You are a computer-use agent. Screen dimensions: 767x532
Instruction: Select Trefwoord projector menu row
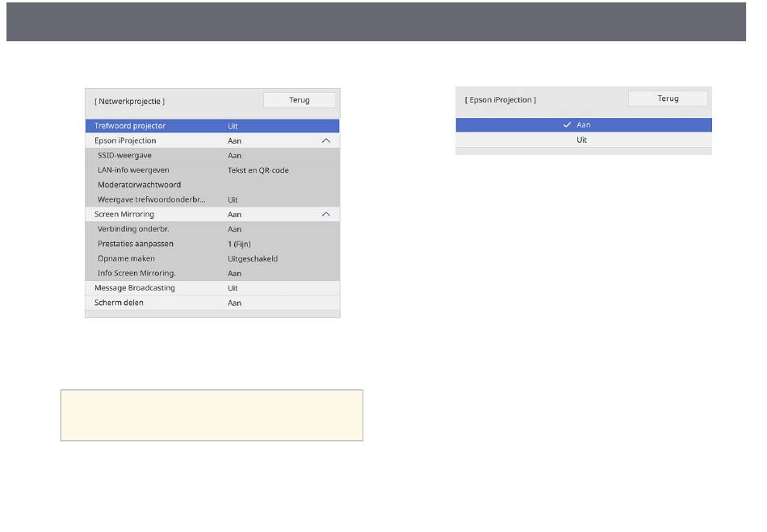pyautogui.click(x=212, y=126)
